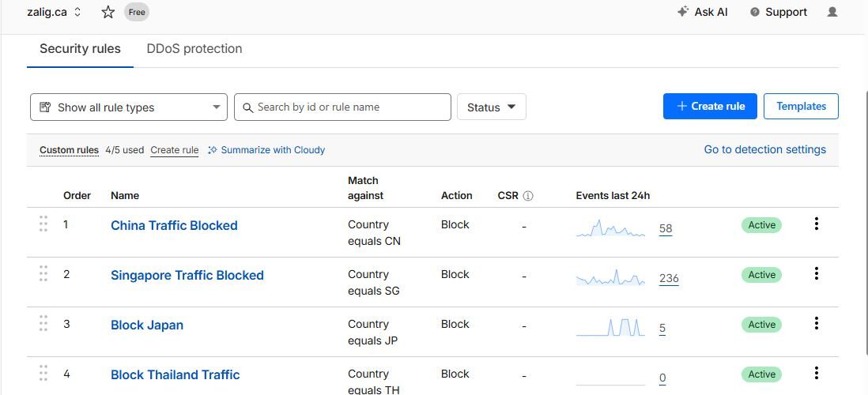This screenshot has height=395, width=868.
Task: Click the blue Create rule button
Action: pos(709,106)
